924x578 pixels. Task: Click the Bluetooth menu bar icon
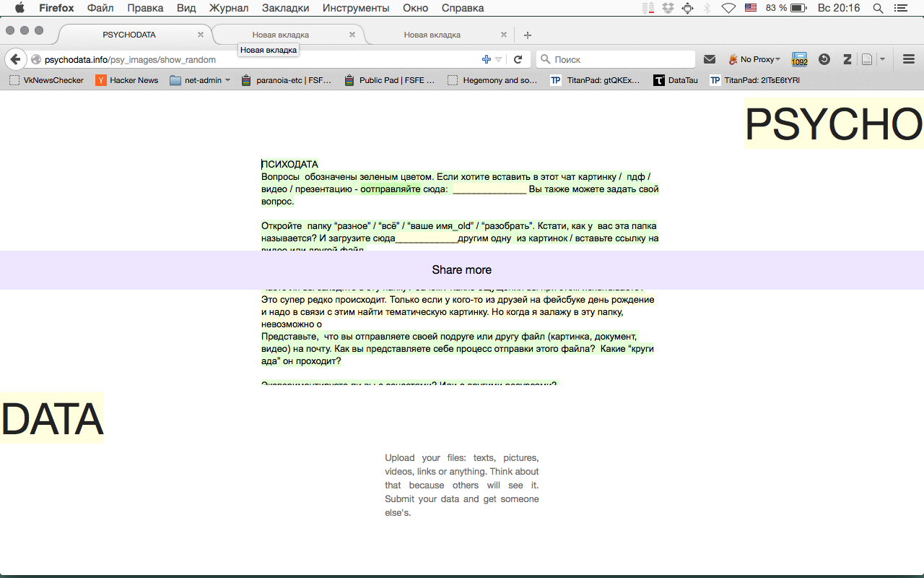point(707,8)
